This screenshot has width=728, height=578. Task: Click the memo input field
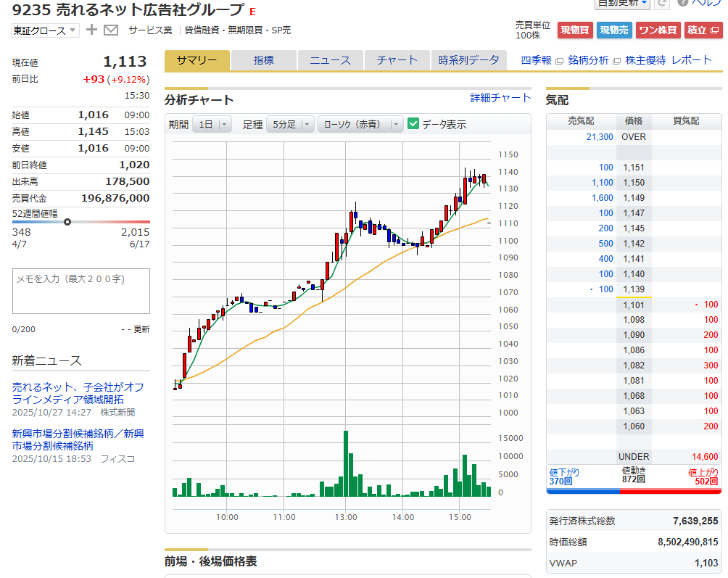pyautogui.click(x=80, y=291)
